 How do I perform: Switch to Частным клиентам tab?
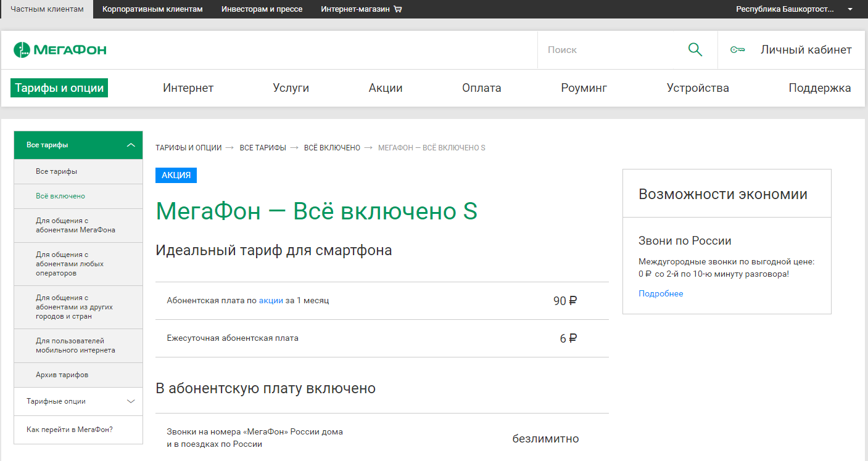click(x=47, y=9)
